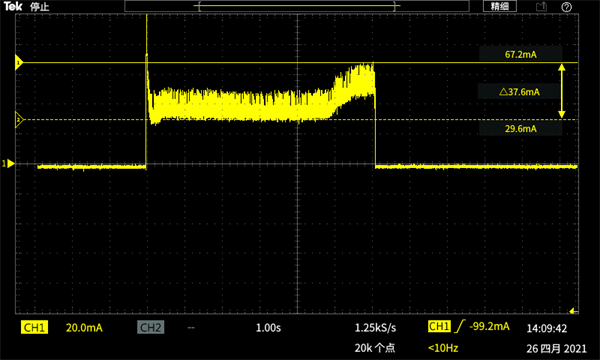The image size is (600, 360).
Task: Open the 1.00s timebase setting
Action: click(x=268, y=328)
